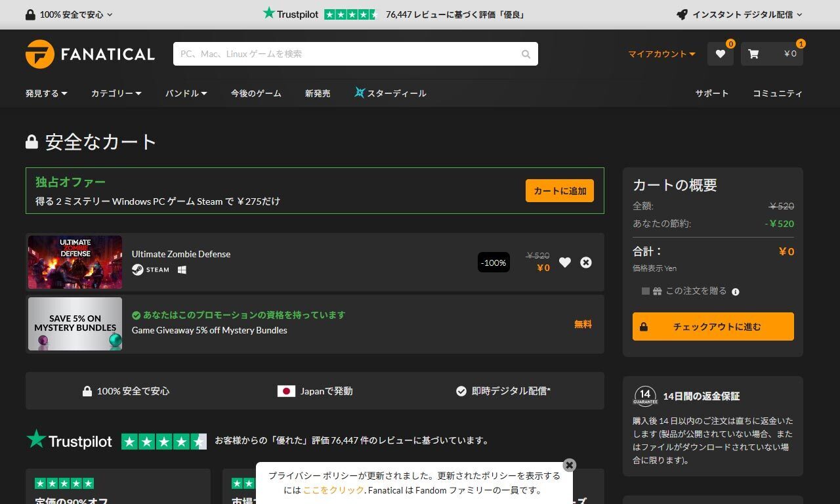This screenshot has width=840, height=504.
Task: Open the マイアカウント dropdown
Action: (661, 54)
